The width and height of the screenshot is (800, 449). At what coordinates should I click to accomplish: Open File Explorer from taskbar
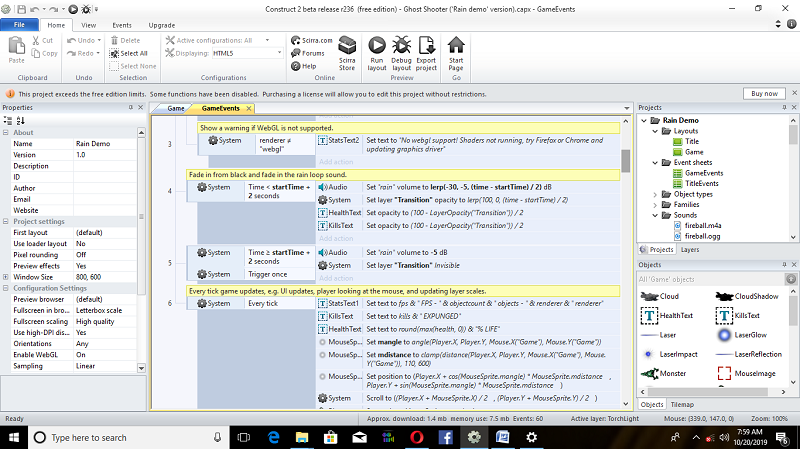point(302,437)
